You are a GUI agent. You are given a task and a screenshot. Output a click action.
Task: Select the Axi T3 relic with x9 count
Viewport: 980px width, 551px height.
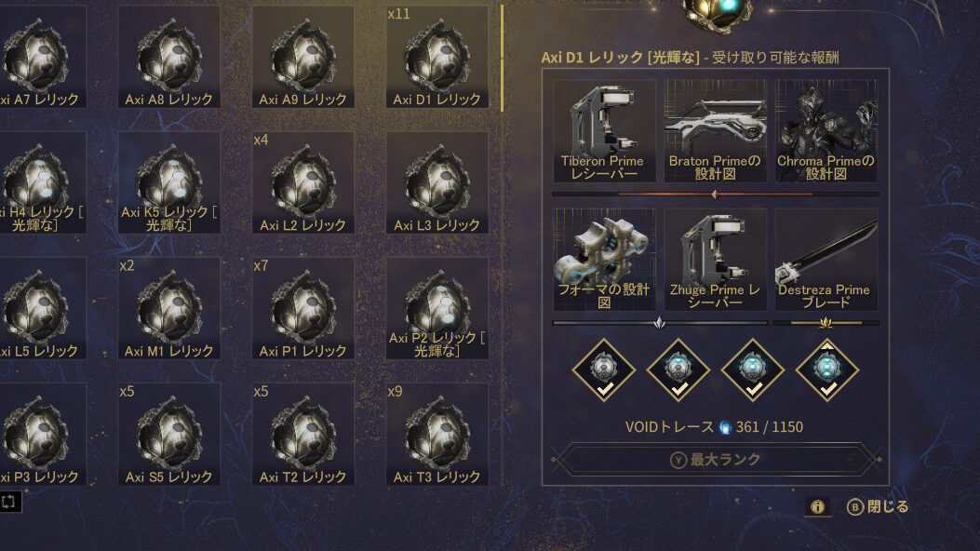coord(436,434)
